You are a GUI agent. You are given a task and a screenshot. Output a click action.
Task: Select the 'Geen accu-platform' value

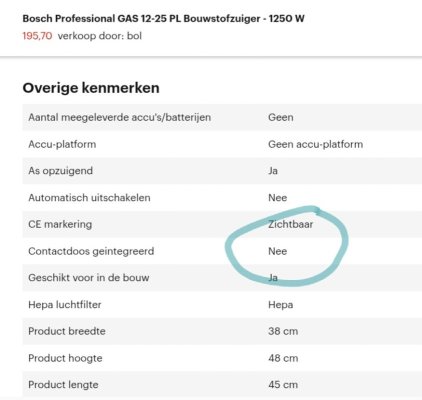(316, 144)
